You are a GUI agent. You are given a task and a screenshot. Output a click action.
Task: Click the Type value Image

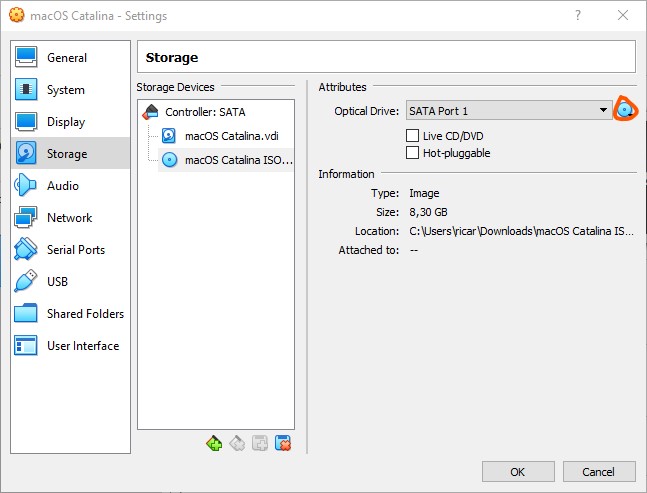point(424,193)
